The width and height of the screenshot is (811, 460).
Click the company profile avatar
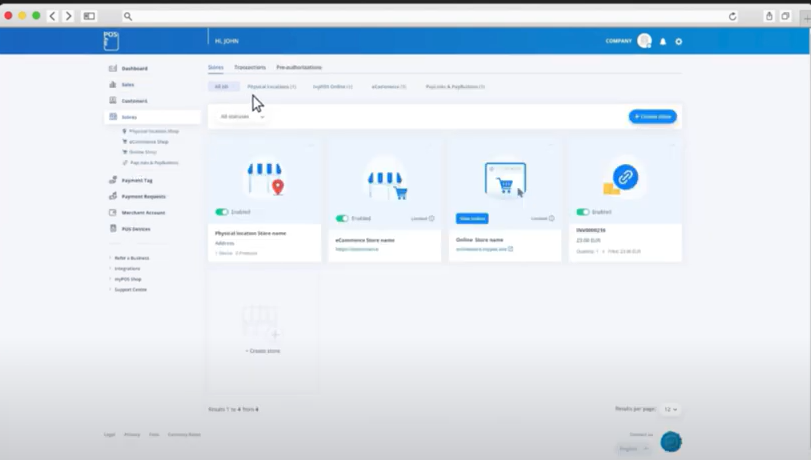point(644,41)
